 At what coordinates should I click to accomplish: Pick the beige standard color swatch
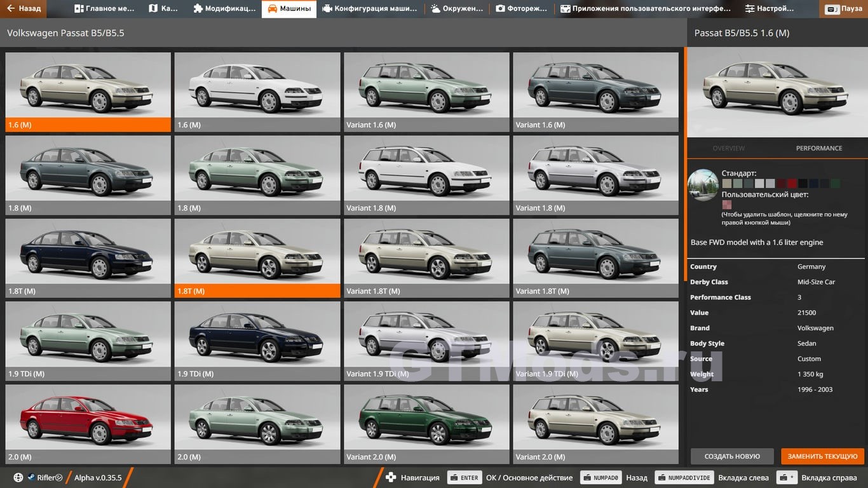727,184
